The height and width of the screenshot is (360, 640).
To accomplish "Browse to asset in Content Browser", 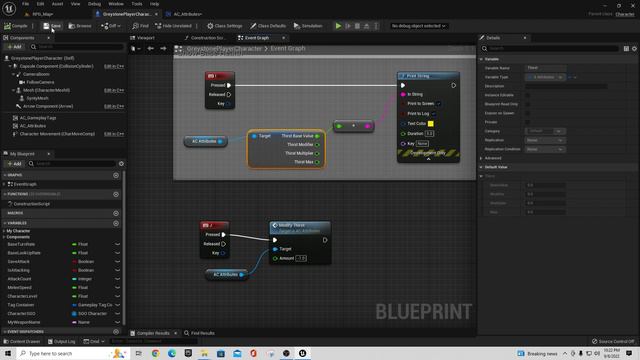I will click(80, 26).
